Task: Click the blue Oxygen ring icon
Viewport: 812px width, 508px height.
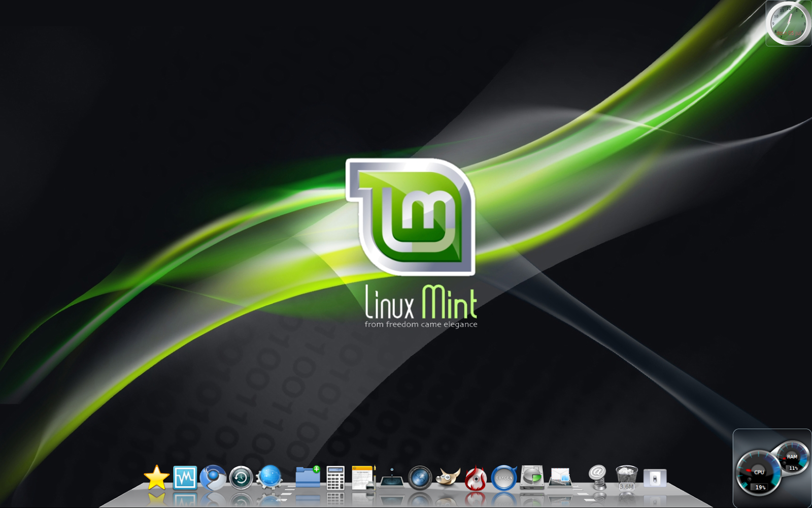Action: (x=504, y=478)
